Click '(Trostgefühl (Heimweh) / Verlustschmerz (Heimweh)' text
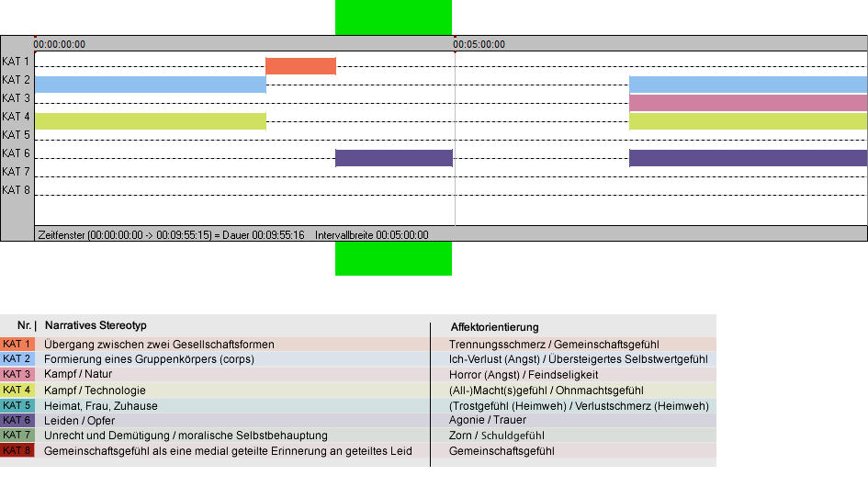This screenshot has height=487, width=868. point(579,405)
